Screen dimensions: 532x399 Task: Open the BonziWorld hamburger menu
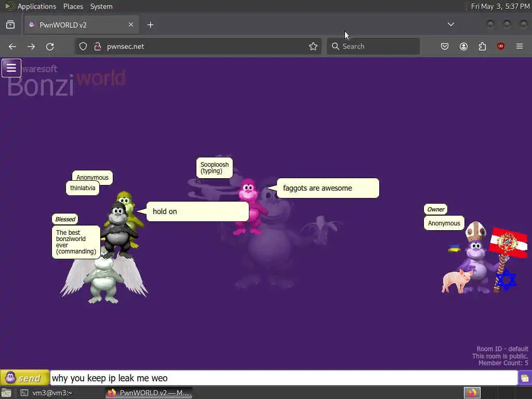pyautogui.click(x=11, y=68)
